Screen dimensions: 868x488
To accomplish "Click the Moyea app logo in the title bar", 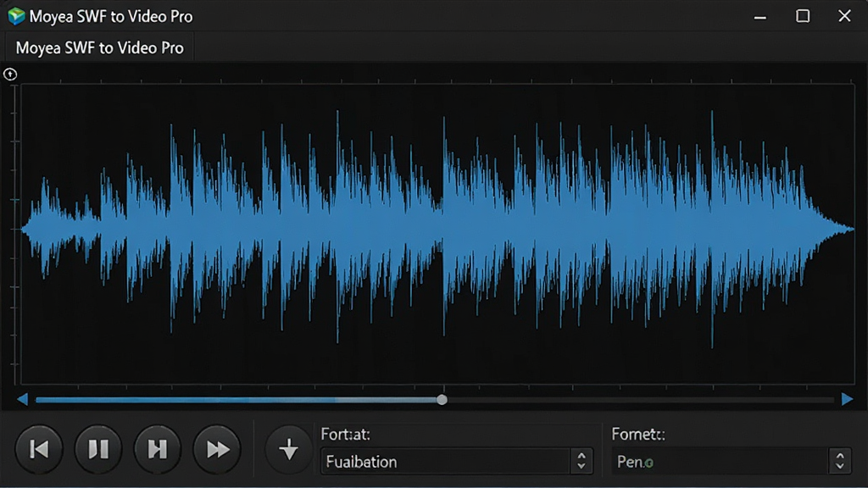I will click(x=16, y=16).
